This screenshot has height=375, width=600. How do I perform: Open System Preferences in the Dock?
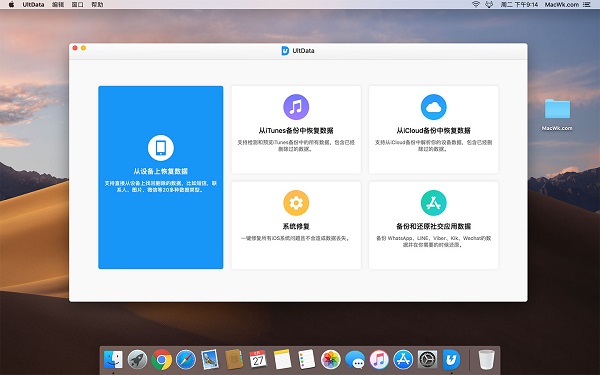(427, 359)
